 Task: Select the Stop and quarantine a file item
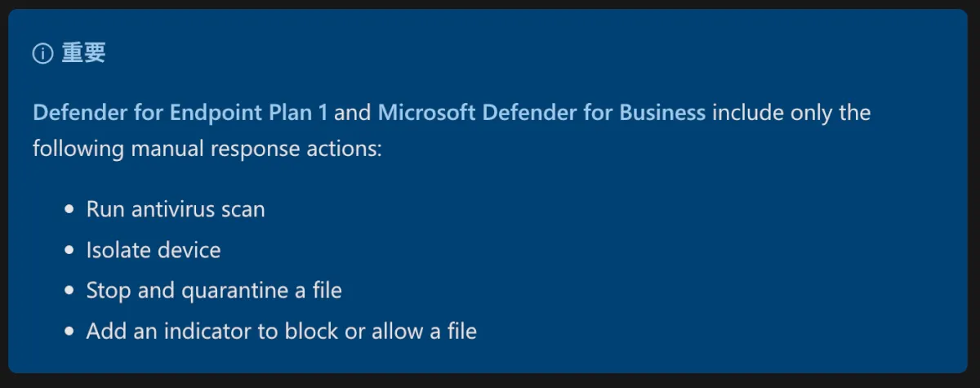click(x=214, y=290)
